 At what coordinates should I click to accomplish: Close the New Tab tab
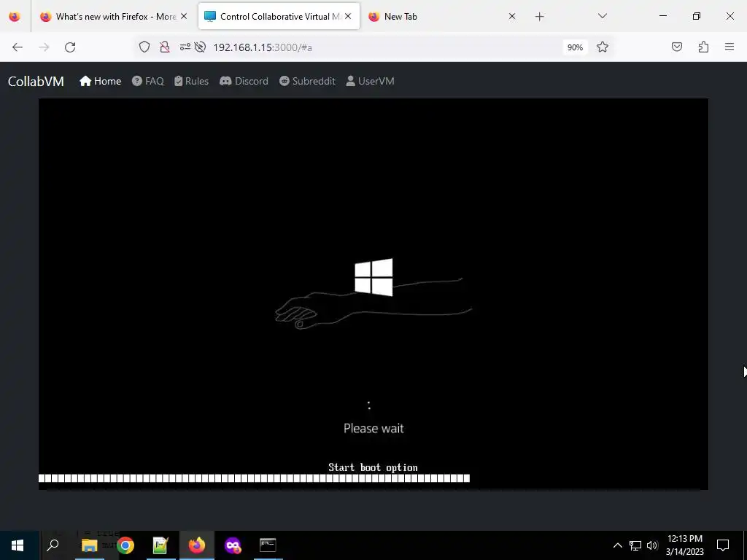click(x=512, y=17)
